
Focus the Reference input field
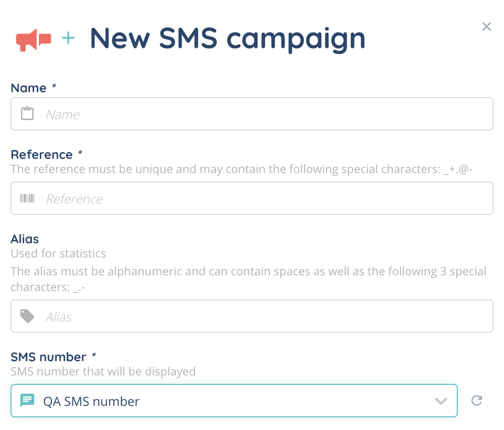262,198
